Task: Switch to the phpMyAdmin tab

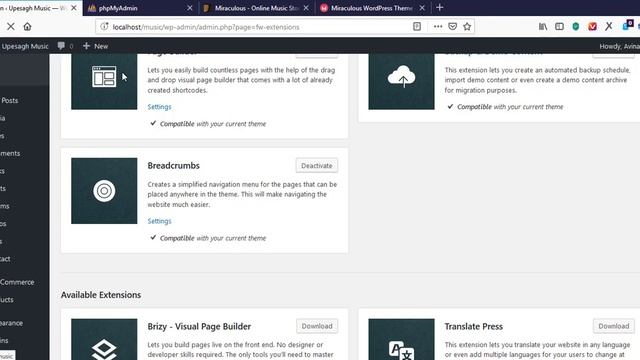Action: coord(140,8)
